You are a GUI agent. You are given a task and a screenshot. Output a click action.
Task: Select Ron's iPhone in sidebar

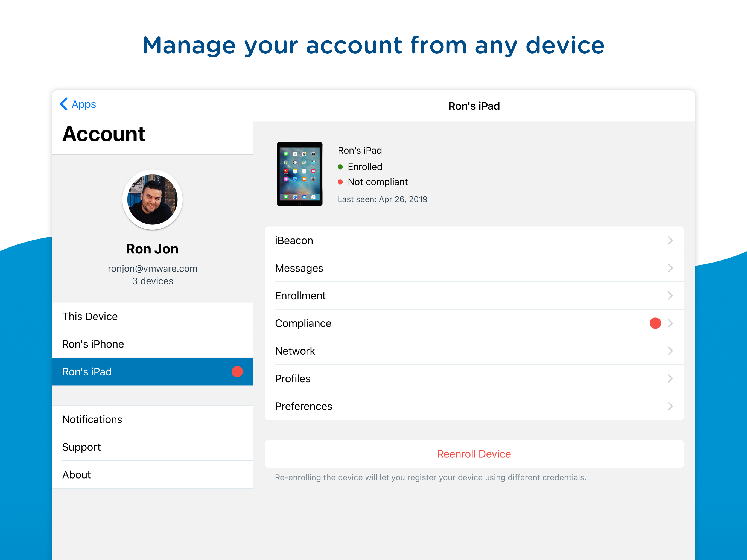coord(93,344)
